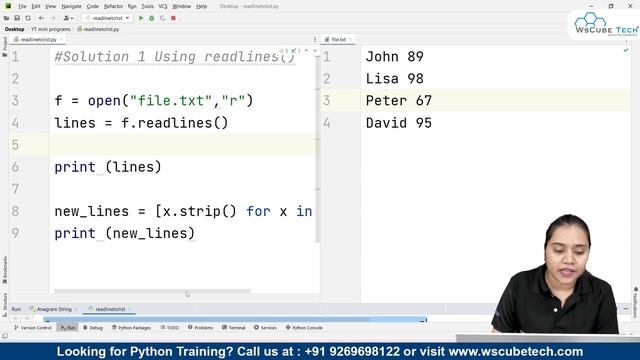Click the YT mini programs breadcrumb

[51, 29]
